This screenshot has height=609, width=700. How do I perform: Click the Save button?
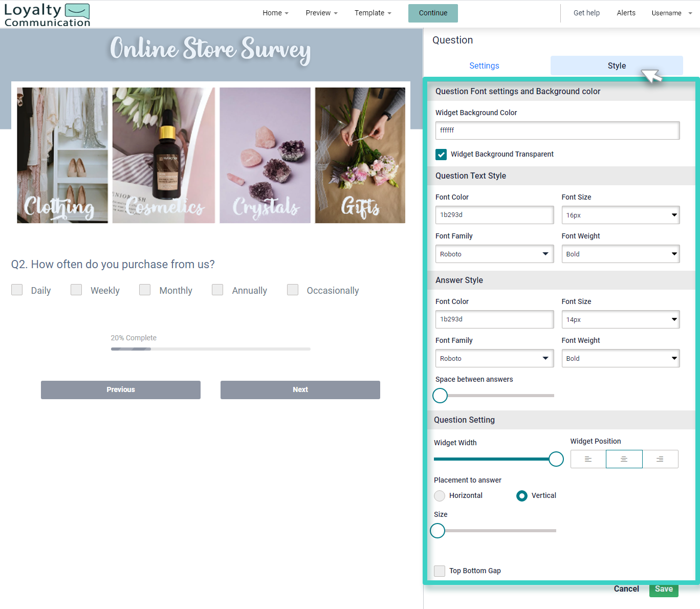tap(663, 589)
